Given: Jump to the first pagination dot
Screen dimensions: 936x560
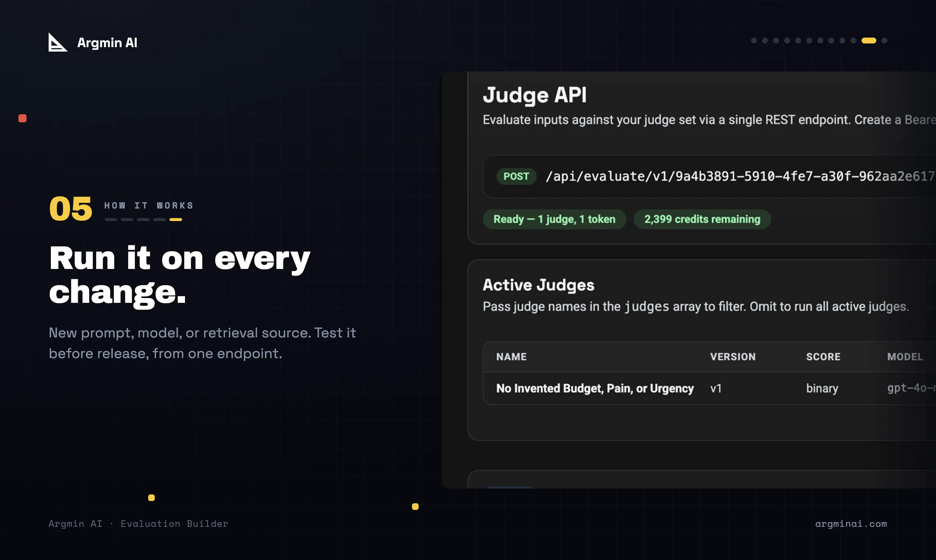Looking at the screenshot, I should tap(754, 41).
